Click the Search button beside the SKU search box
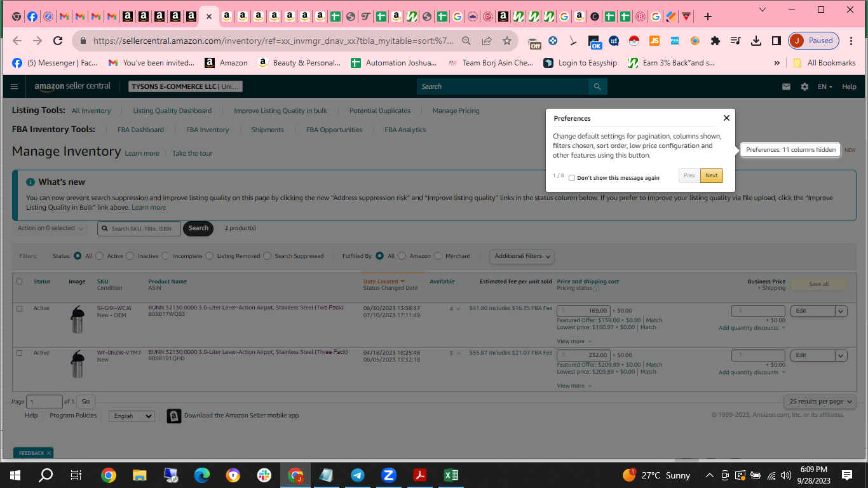The width and height of the screenshot is (868, 488). tap(198, 228)
